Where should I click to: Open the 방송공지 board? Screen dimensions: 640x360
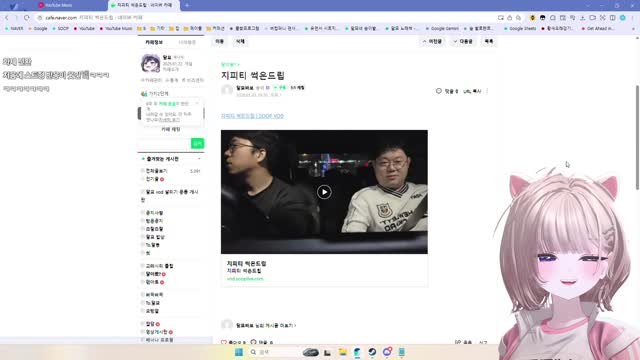click(x=154, y=221)
